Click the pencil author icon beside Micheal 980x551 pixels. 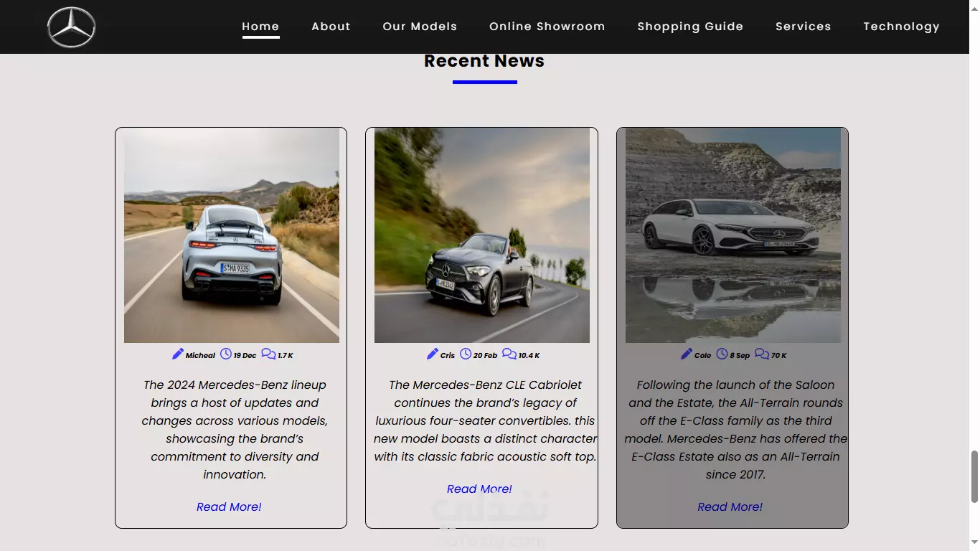pyautogui.click(x=178, y=354)
